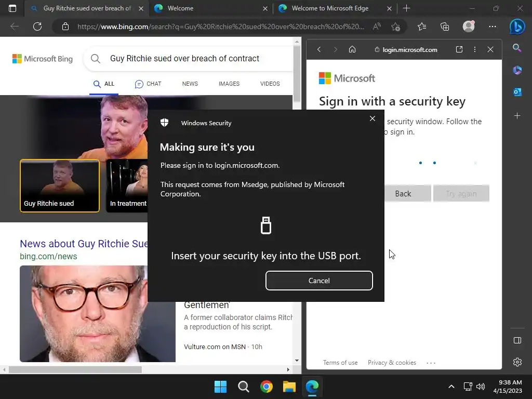Select the IMAGES search tab
This screenshot has height=399, width=532.
(x=229, y=84)
